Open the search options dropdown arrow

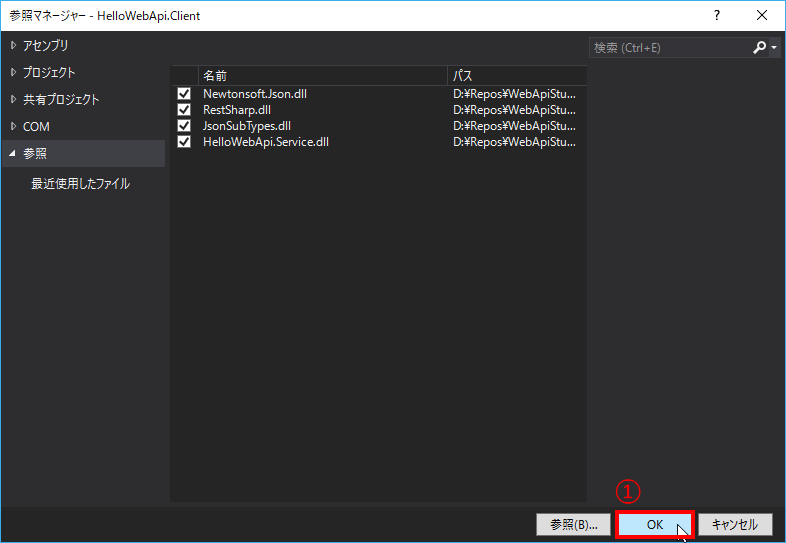(774, 48)
